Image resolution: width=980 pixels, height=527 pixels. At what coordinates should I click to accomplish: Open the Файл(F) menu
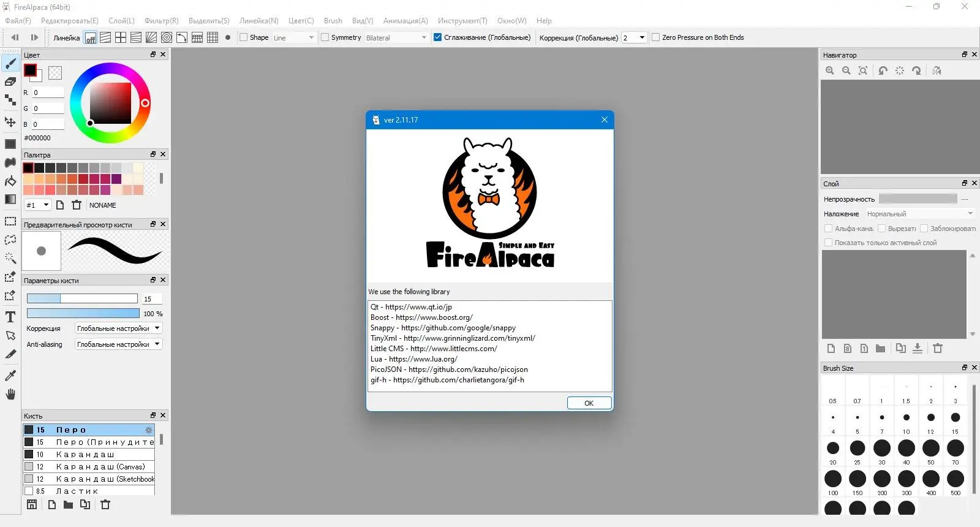coord(18,21)
